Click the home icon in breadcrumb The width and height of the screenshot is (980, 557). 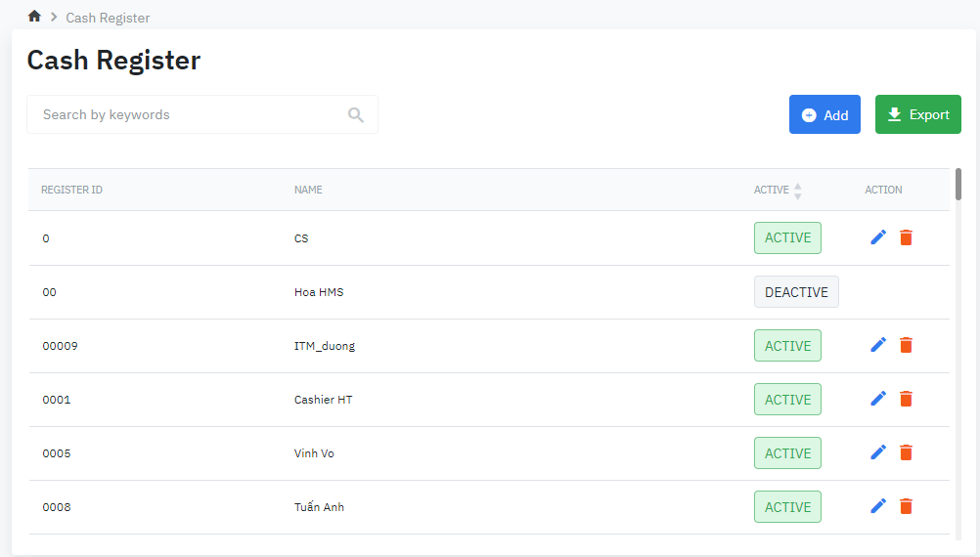tap(34, 17)
